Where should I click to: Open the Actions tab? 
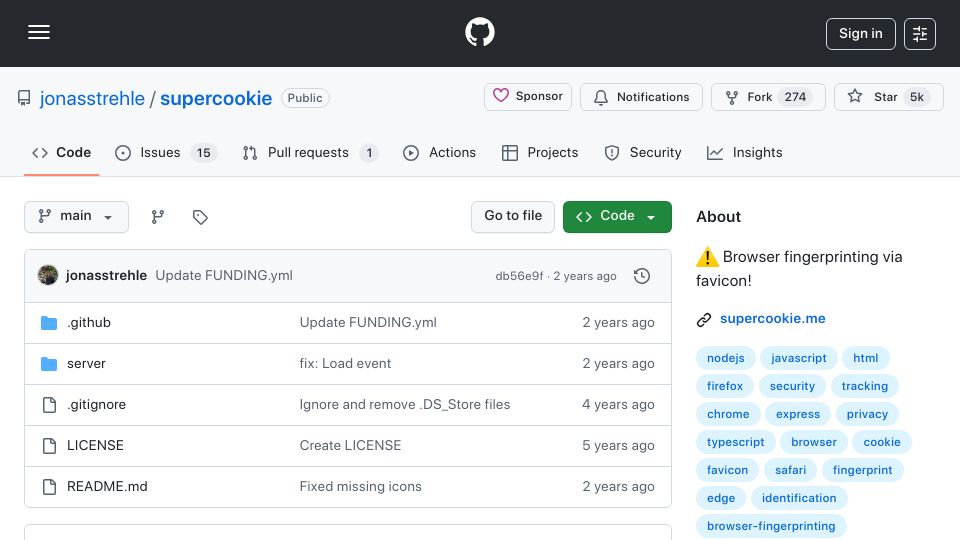pos(439,152)
